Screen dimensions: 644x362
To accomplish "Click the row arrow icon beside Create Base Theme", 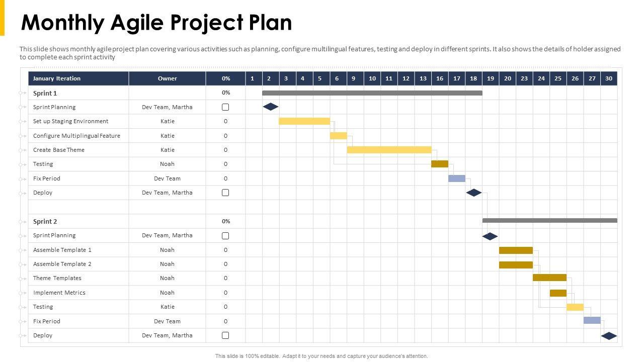I will tap(23, 150).
